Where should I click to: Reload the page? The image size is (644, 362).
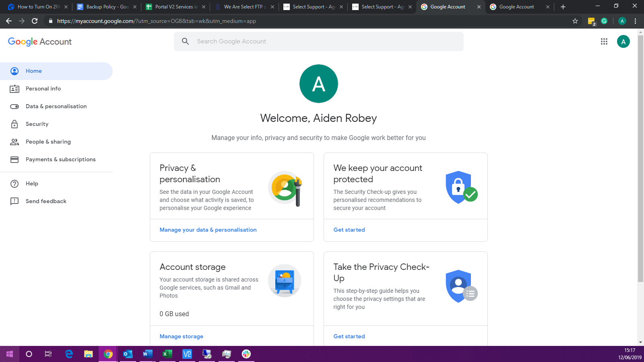click(35, 21)
